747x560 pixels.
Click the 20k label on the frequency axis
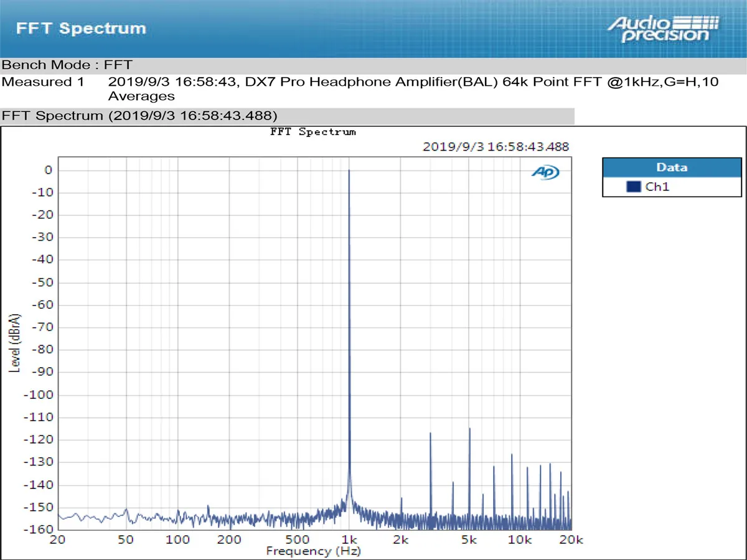click(x=571, y=539)
